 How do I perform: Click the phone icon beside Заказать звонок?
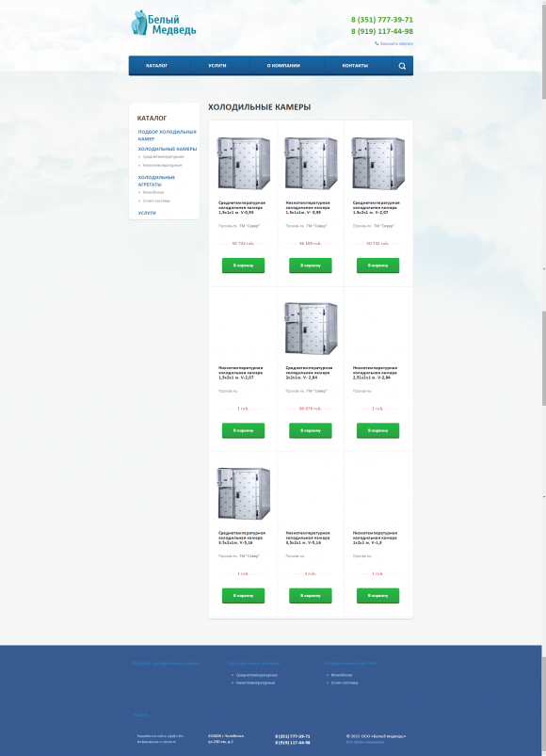pyautogui.click(x=377, y=43)
